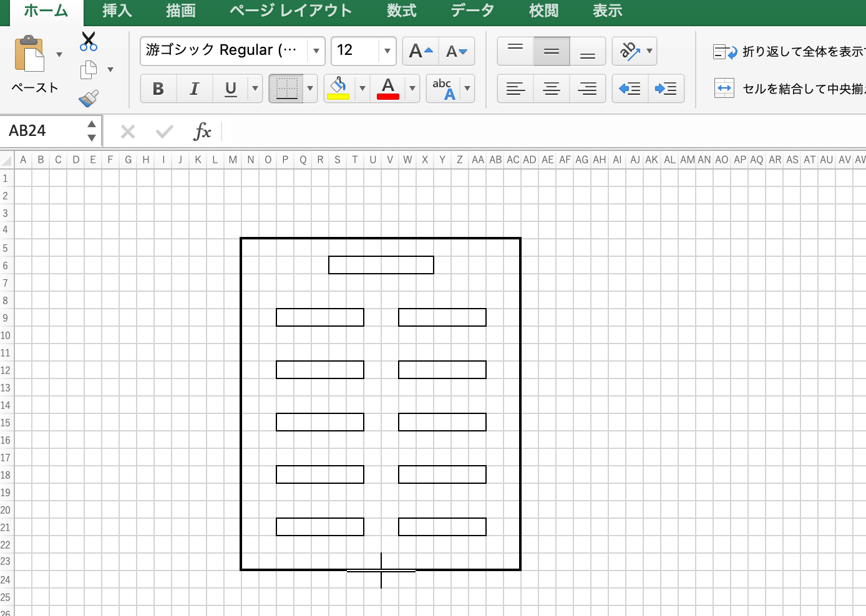Decrease font size with the smaller A icon

coord(457,51)
